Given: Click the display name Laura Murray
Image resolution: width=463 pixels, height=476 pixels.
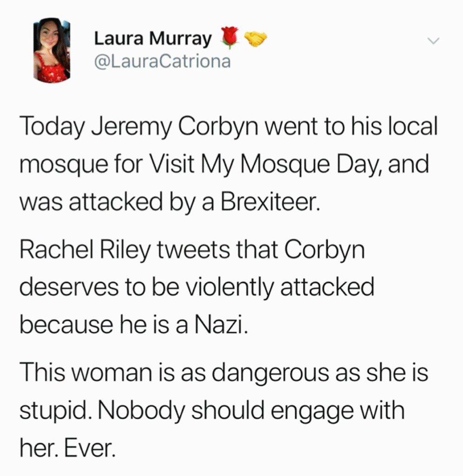Looking at the screenshot, I should [152, 39].
